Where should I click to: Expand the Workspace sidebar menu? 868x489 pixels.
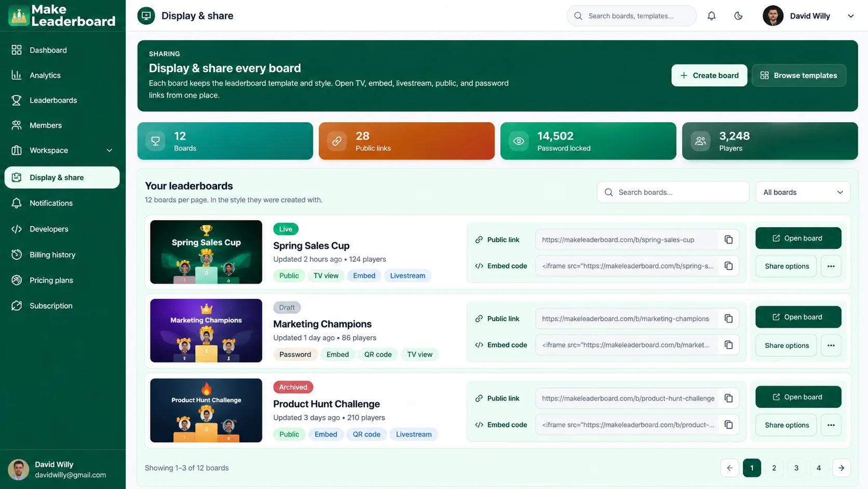pos(62,151)
